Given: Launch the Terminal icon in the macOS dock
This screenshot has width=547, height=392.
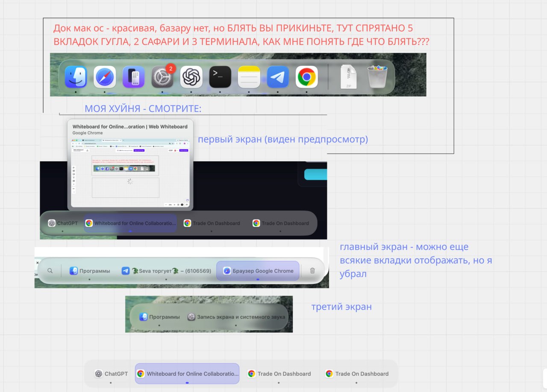Looking at the screenshot, I should pos(220,77).
